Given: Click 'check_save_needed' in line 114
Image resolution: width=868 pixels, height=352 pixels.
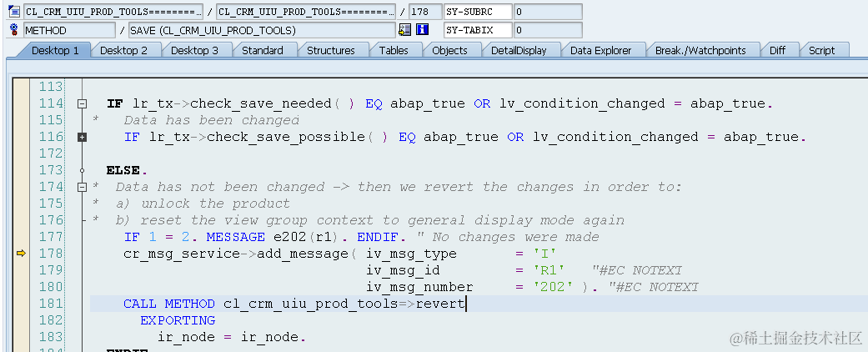Looking at the screenshot, I should click(x=261, y=103).
